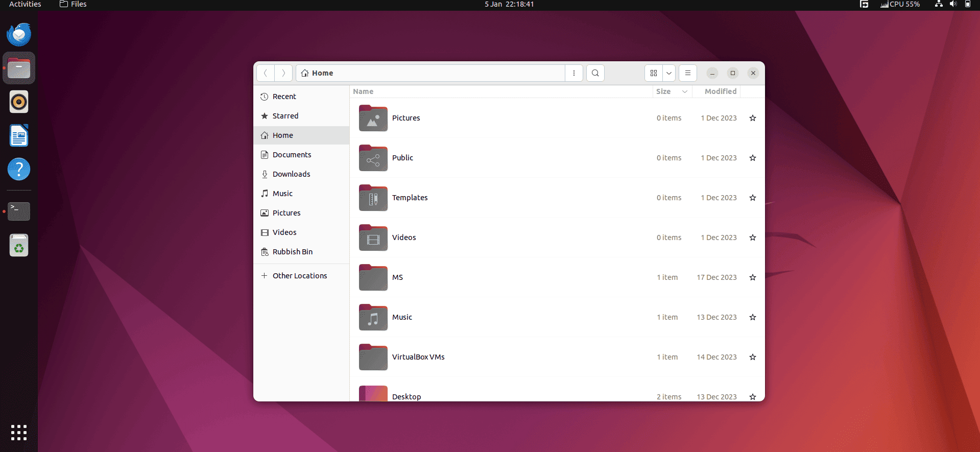The width and height of the screenshot is (980, 452).
Task: Open Music in the sidebar
Action: click(301, 194)
